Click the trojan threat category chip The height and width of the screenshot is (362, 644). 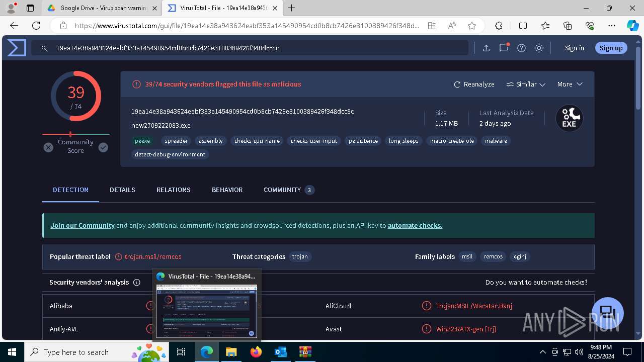click(300, 256)
